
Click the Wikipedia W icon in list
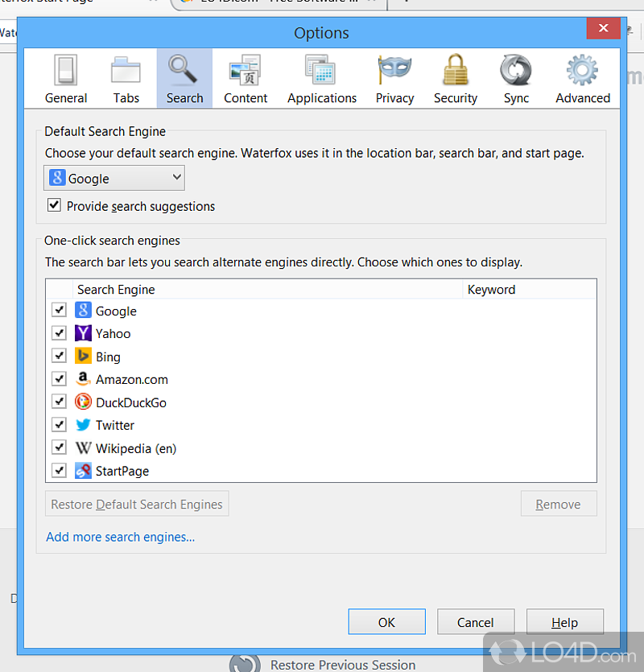pos(83,447)
